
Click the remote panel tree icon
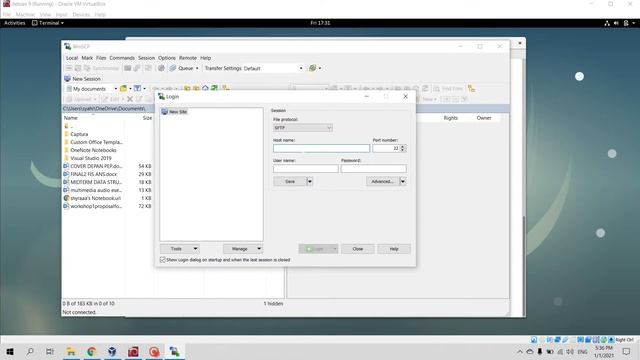click(471, 89)
